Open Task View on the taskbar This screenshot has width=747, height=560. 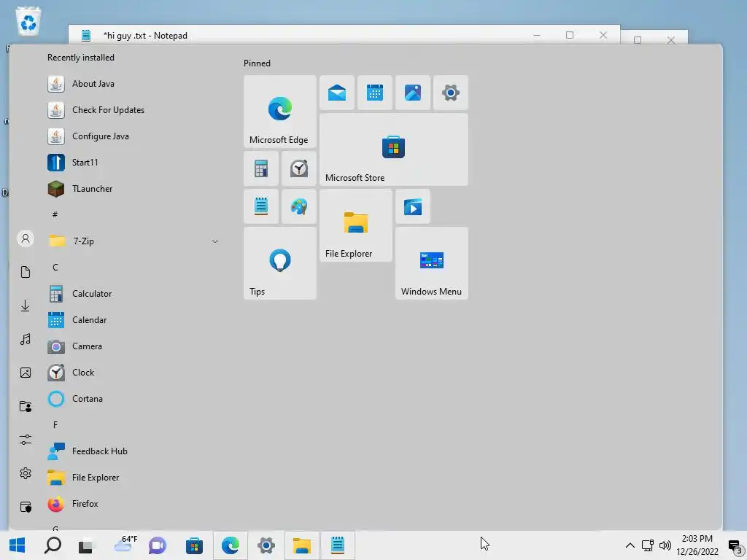click(86, 545)
